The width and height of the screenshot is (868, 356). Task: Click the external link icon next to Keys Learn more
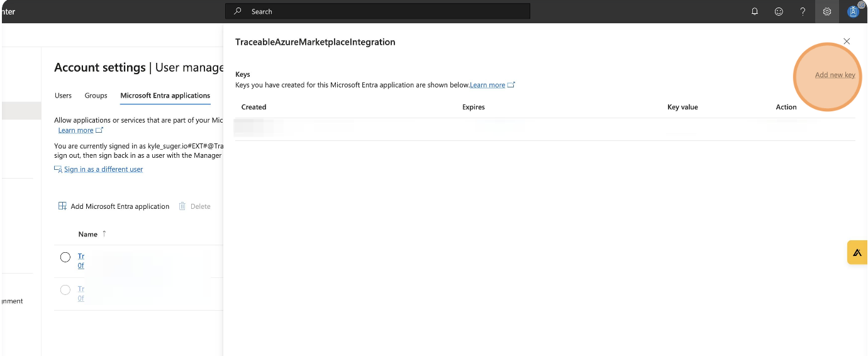511,85
